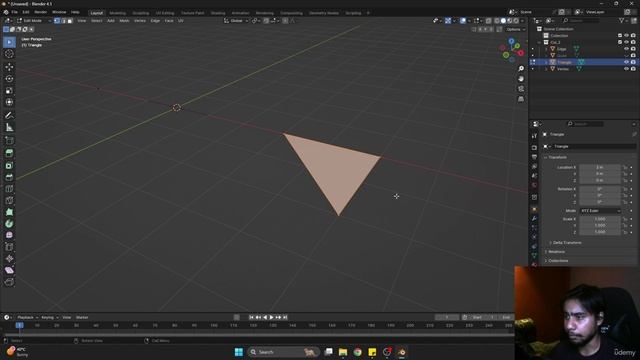Click the Windows taskbar Search box
Image resolution: width=640 pixels, height=360 pixels.
[x=284, y=352]
